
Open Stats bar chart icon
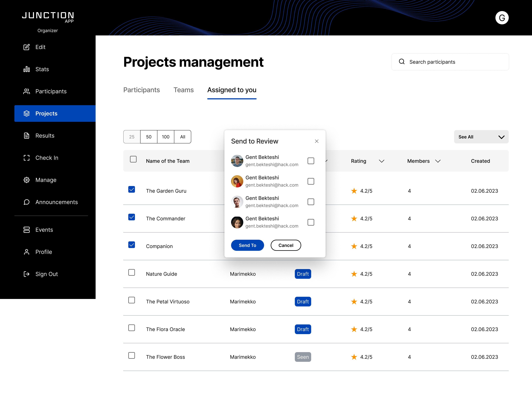coord(26,69)
